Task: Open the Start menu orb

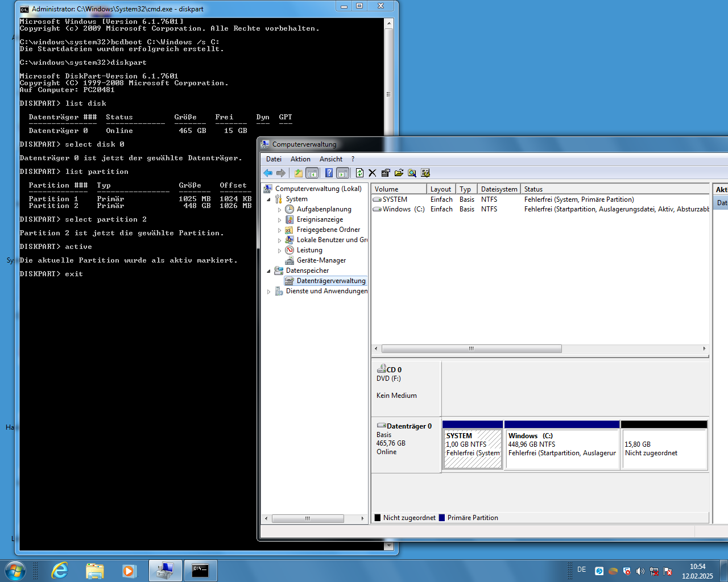Action: tap(15, 571)
